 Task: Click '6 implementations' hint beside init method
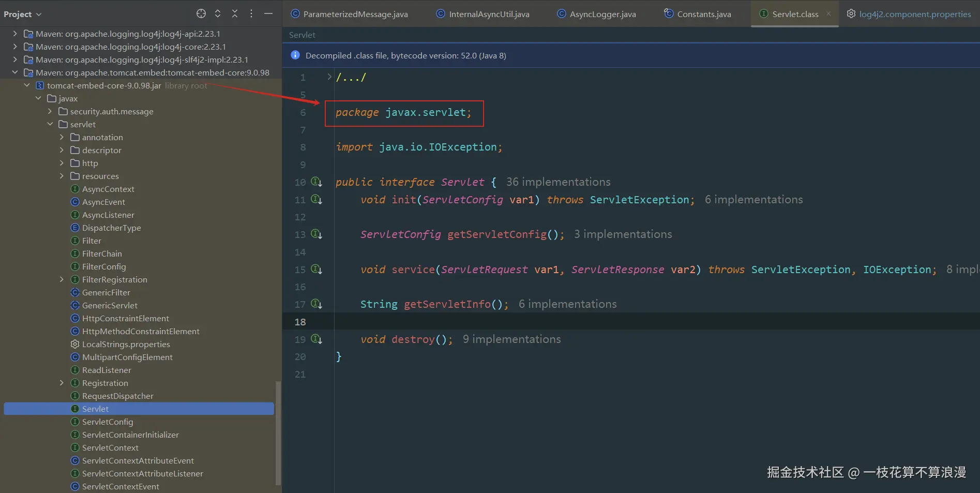[753, 200]
